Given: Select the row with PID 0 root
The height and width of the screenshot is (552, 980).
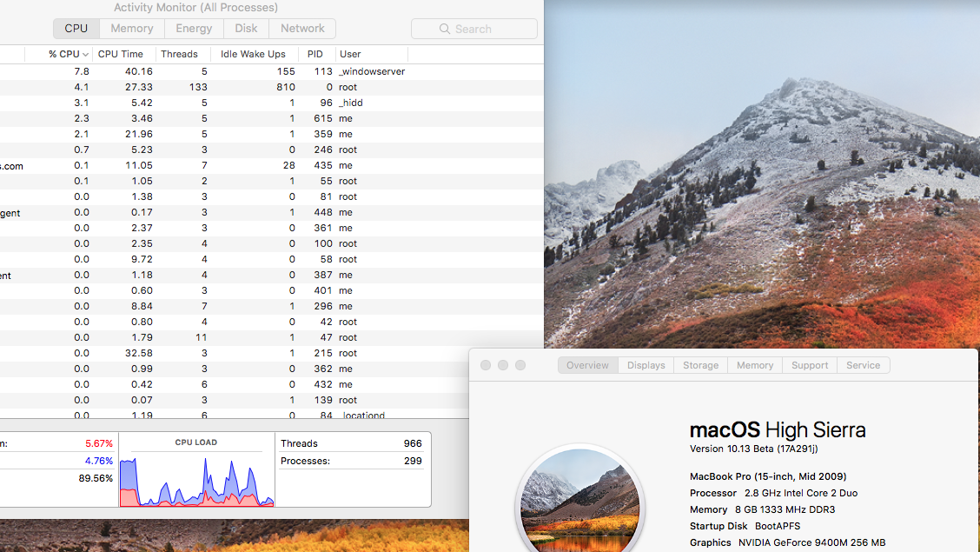Looking at the screenshot, I should coord(272,88).
